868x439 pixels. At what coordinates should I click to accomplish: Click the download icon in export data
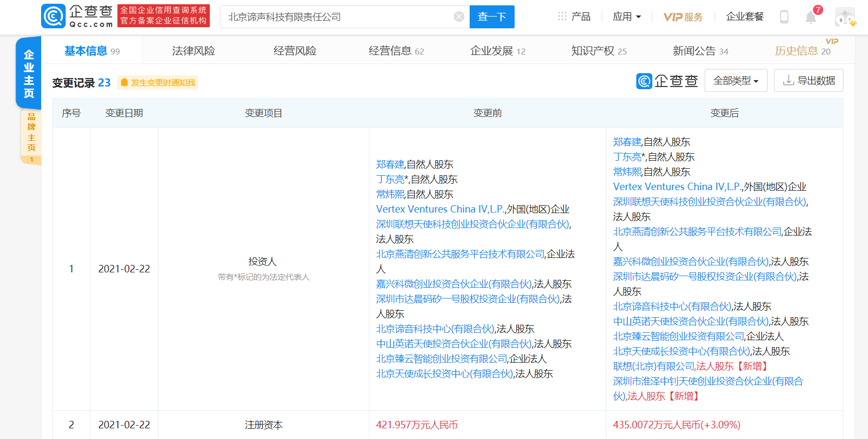[x=788, y=81]
